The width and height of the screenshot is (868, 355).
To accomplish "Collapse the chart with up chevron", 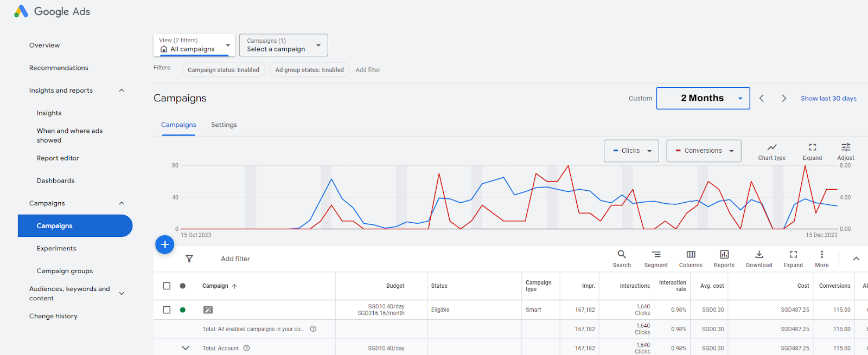I will coord(856,259).
